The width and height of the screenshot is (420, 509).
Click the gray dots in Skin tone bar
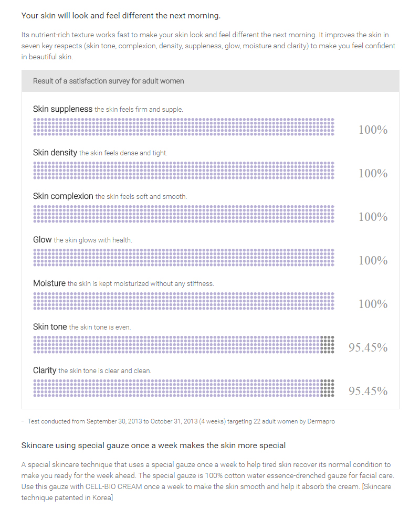click(x=327, y=345)
